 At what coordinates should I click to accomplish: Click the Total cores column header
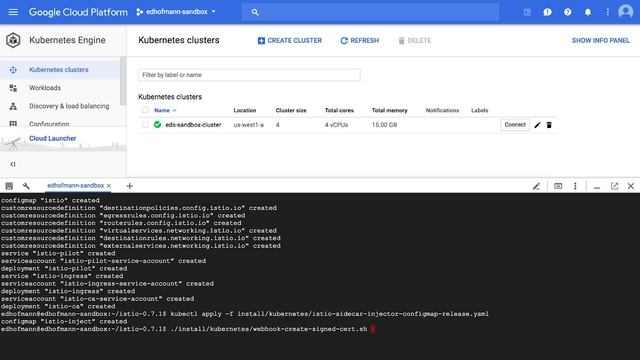point(339,110)
